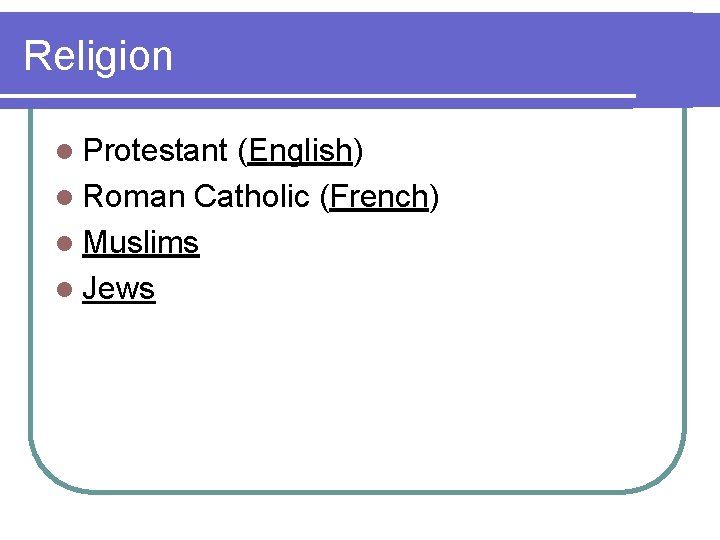Select the bullet next to "Muslims"
The height and width of the screenshot is (540, 720).
coord(65,244)
